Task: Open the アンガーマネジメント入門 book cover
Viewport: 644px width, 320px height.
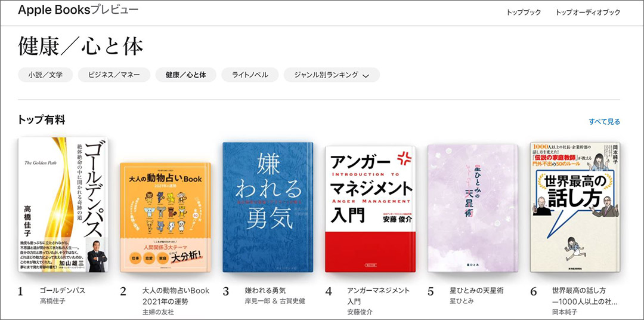Action: (370, 209)
